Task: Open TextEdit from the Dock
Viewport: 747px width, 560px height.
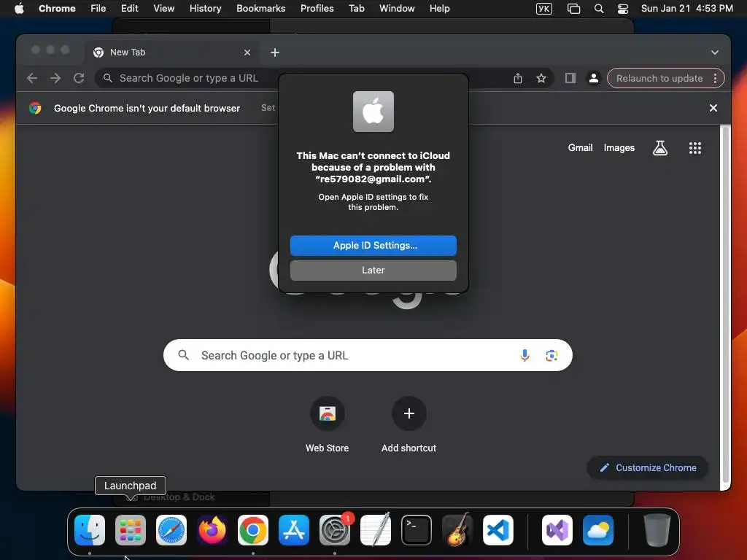Action: (x=376, y=530)
